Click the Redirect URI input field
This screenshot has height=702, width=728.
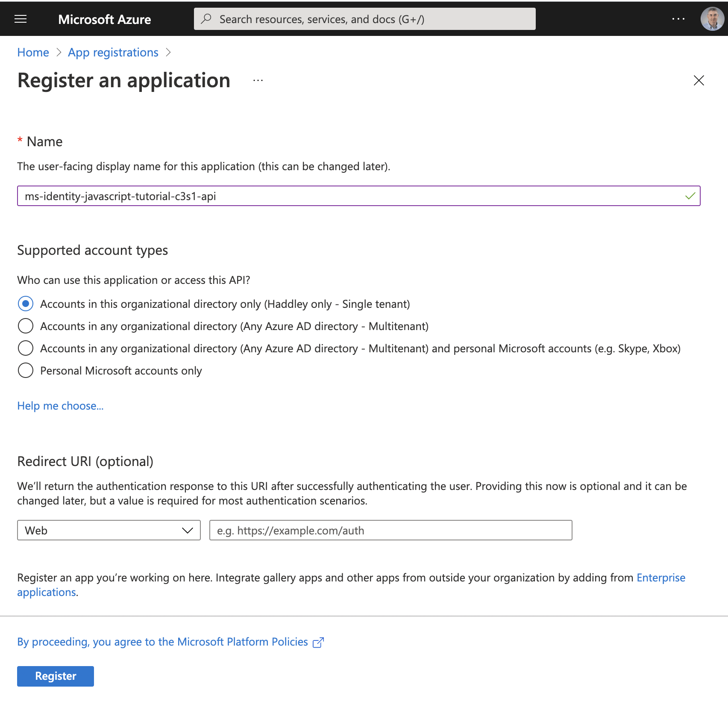pos(390,531)
